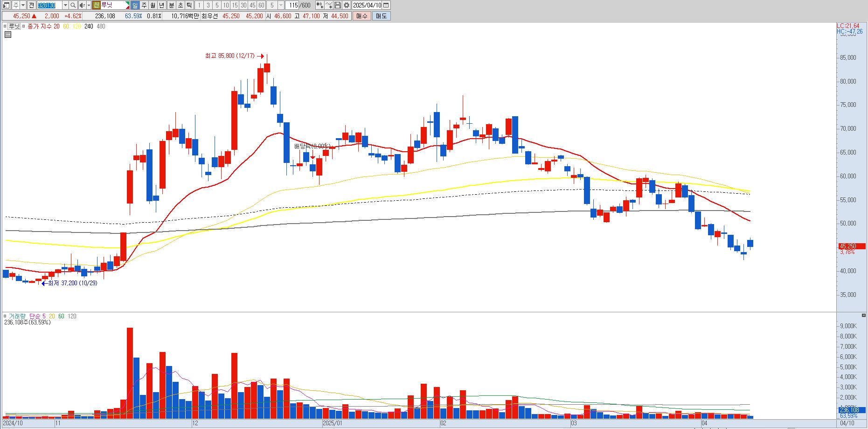Click the save floppy disk icon
Screen dimensions: 868x429
(338, 5)
